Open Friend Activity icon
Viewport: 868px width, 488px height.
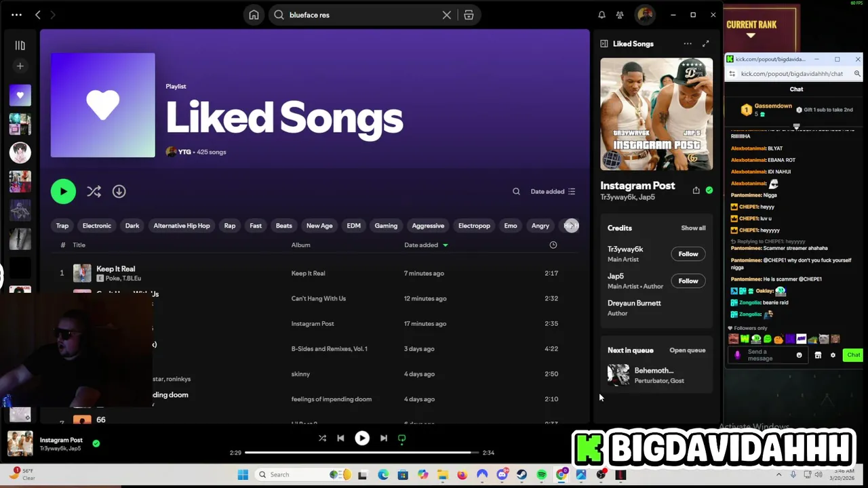620,15
